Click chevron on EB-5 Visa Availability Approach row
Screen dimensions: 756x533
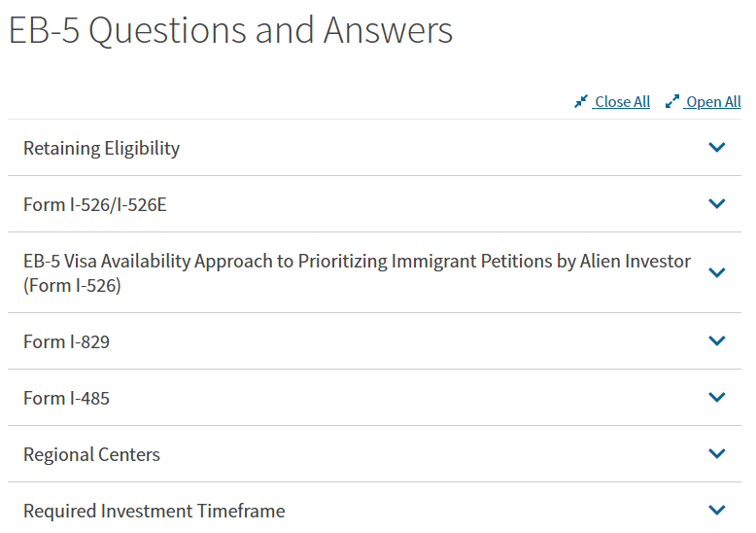click(717, 273)
